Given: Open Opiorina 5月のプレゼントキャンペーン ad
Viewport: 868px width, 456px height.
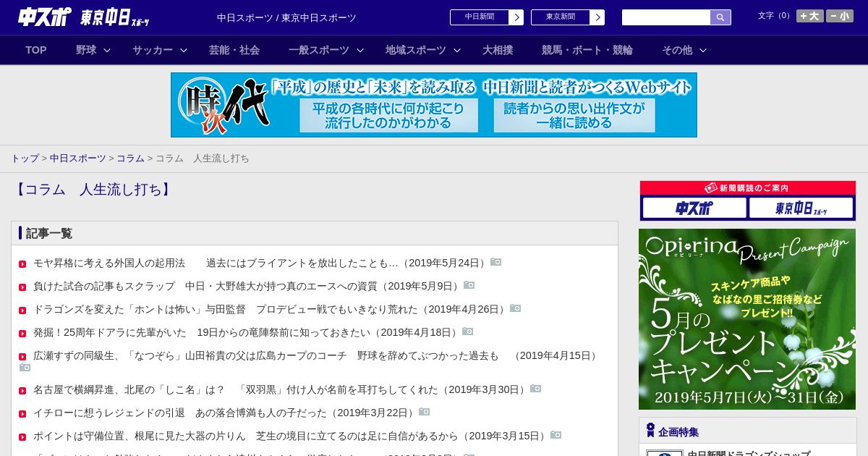Looking at the screenshot, I should (747, 319).
